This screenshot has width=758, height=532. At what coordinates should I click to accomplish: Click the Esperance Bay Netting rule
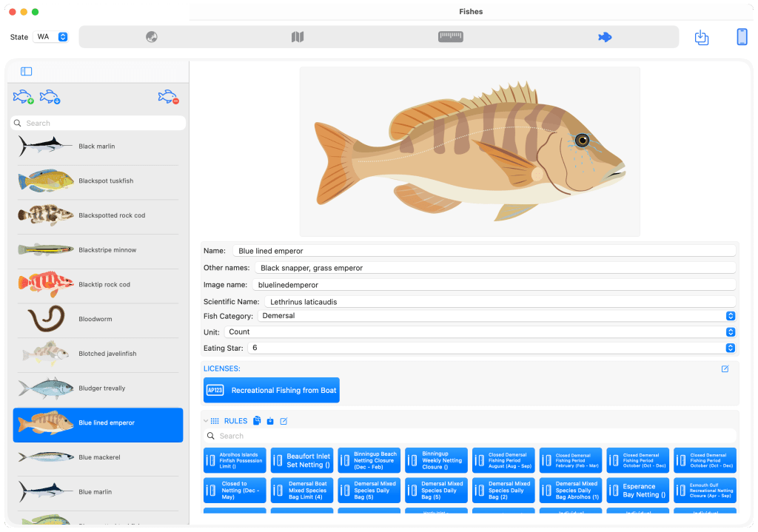[637, 490]
